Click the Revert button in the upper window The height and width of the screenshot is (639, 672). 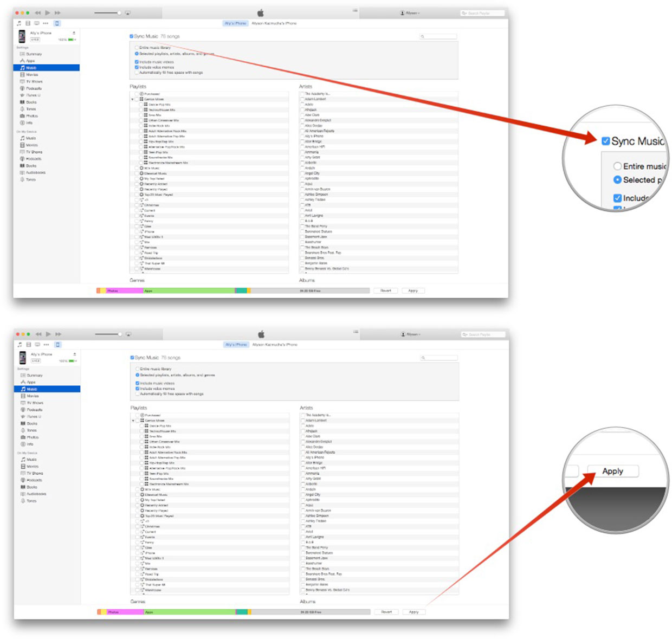(x=386, y=291)
